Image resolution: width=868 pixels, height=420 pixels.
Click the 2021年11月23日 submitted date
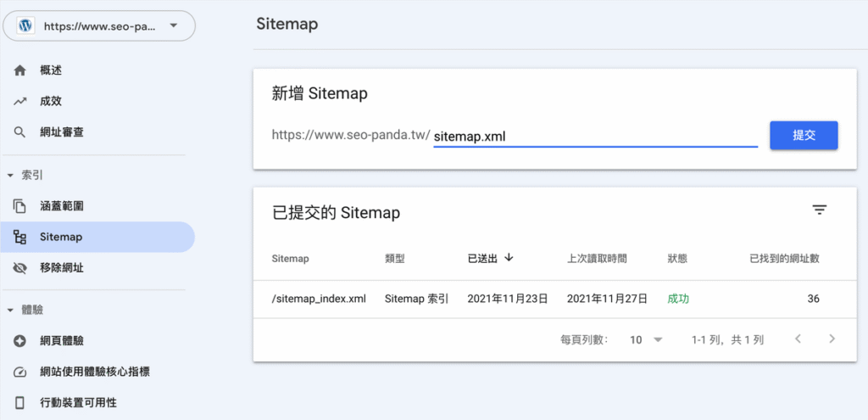tap(508, 300)
